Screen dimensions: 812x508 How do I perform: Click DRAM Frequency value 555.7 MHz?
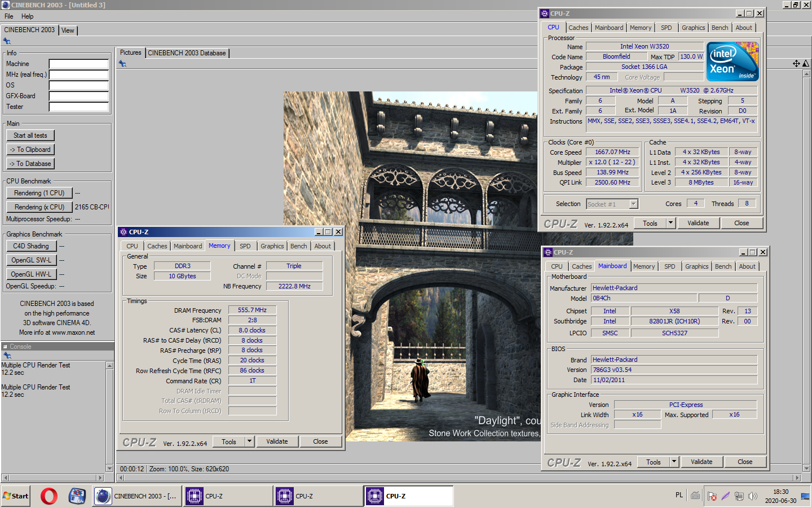point(252,310)
